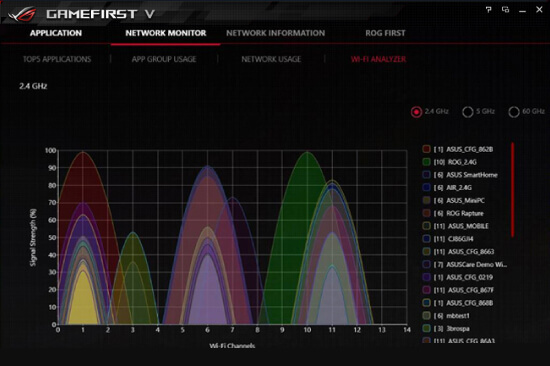550x366 pixels.
Task: Click the Wi-Fi Analyzer link
Action: point(378,59)
